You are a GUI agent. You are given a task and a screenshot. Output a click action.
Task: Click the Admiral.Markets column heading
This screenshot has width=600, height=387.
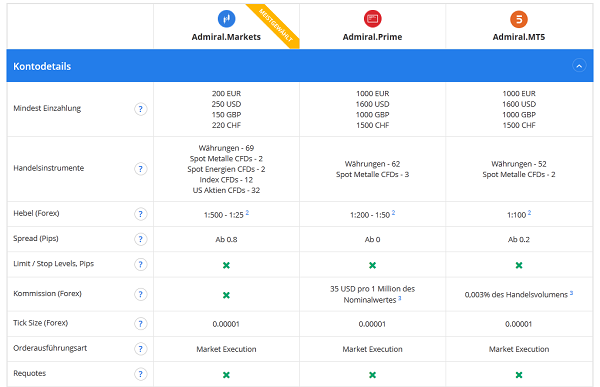tap(226, 37)
